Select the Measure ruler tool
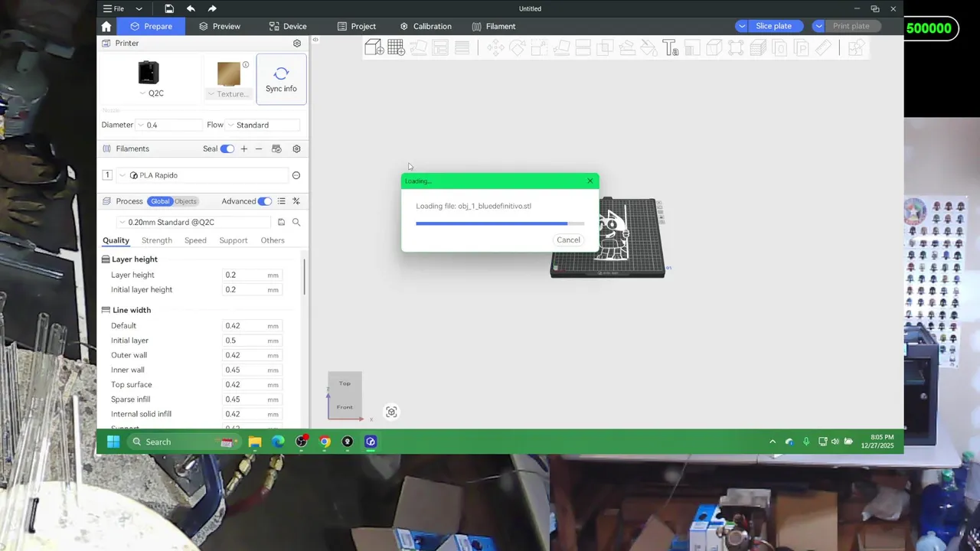This screenshot has height=551, width=980. click(x=824, y=48)
